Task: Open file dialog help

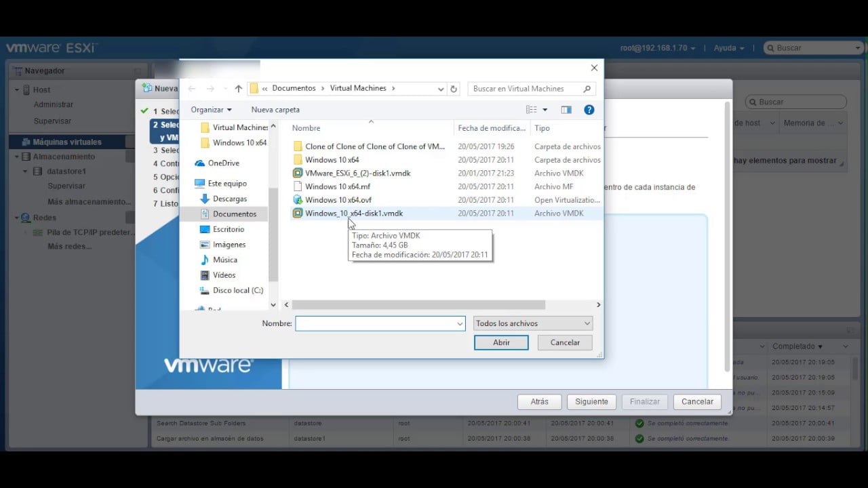Action: (x=589, y=110)
